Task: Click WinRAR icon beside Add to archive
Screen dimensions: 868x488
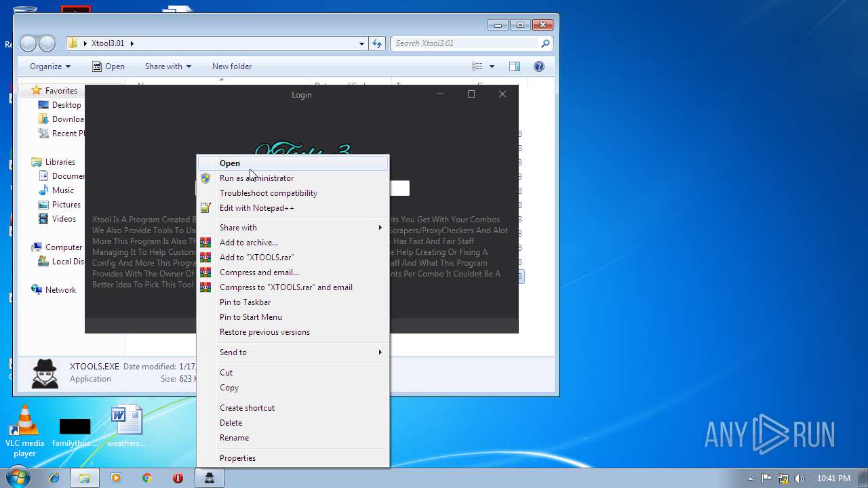Action: tap(205, 243)
